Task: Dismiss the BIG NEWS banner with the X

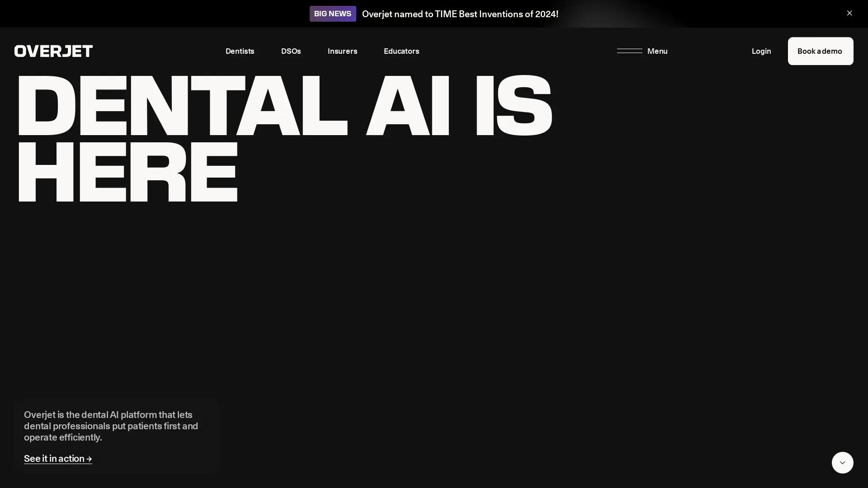Action: [x=849, y=13]
